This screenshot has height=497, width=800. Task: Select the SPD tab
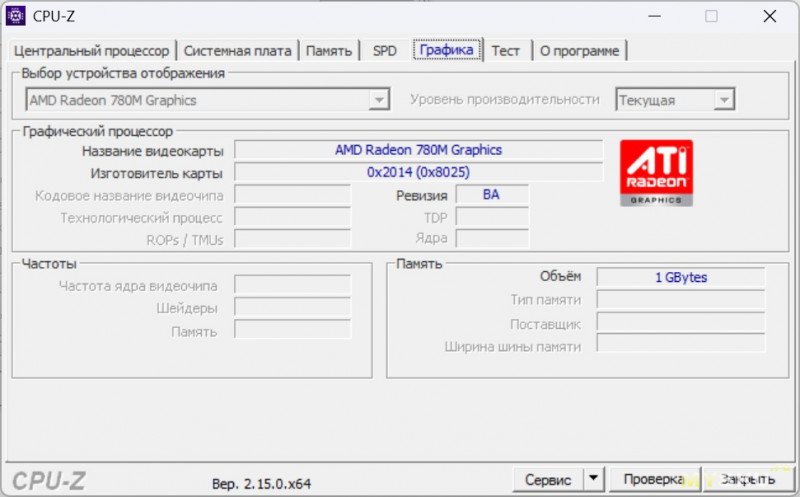385,50
